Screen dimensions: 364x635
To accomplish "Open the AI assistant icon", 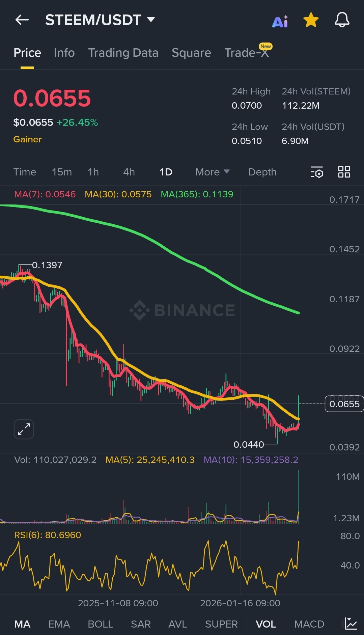I will (280, 21).
